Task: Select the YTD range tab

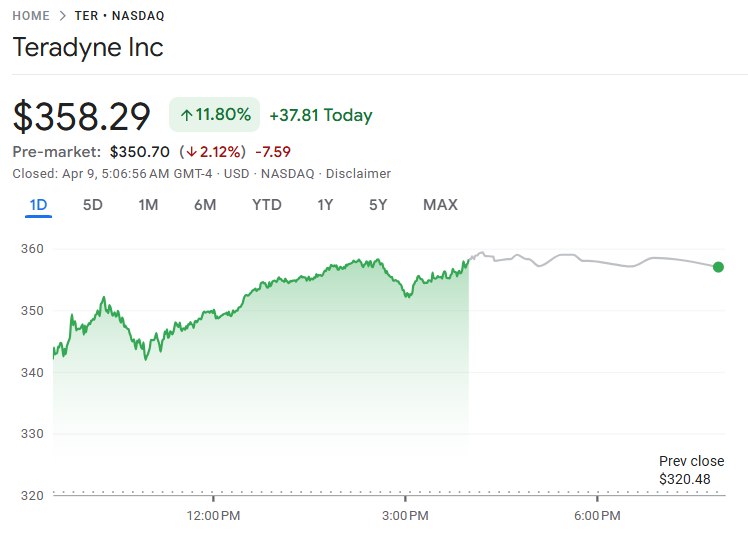Action: click(x=267, y=205)
